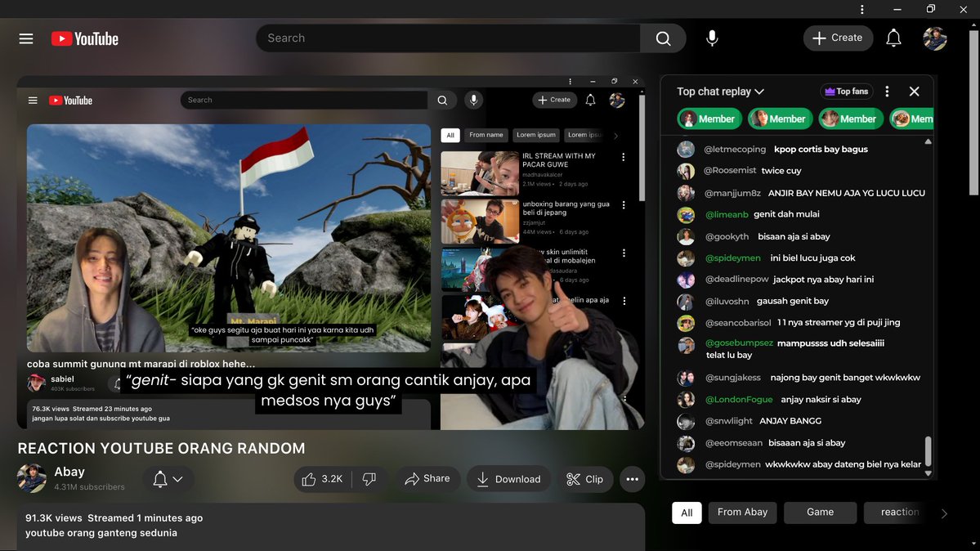This screenshot has height=551, width=980.
Task: Open the Abay channel name link
Action: (69, 472)
